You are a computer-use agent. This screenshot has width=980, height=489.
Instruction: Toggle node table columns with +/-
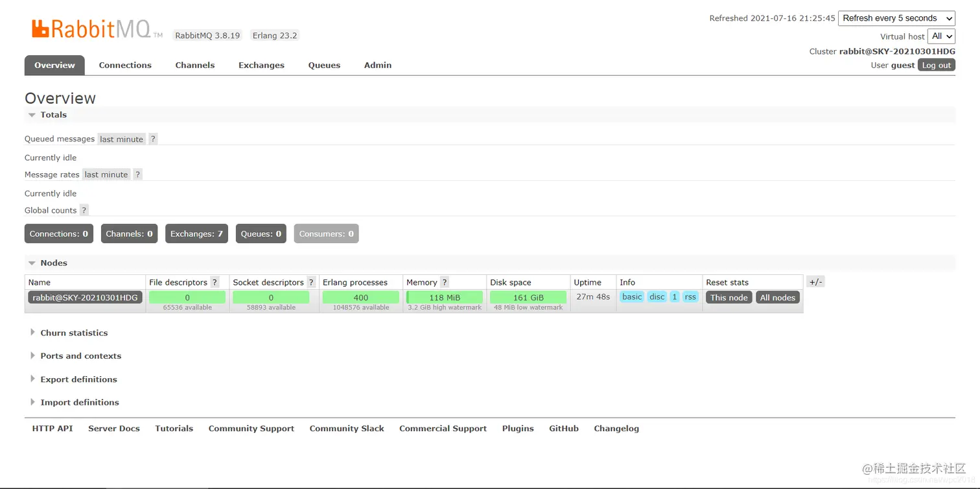pos(816,282)
